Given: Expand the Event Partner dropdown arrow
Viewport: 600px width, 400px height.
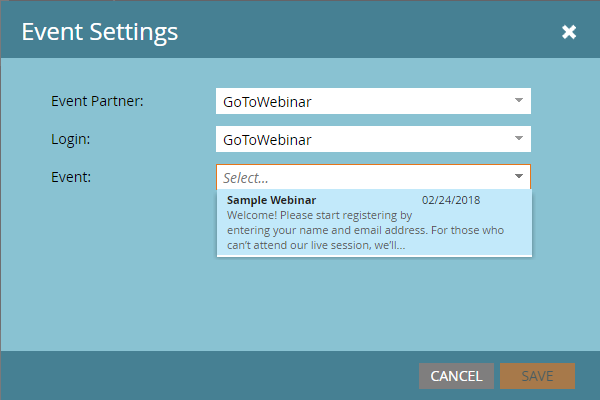Looking at the screenshot, I should [x=518, y=101].
